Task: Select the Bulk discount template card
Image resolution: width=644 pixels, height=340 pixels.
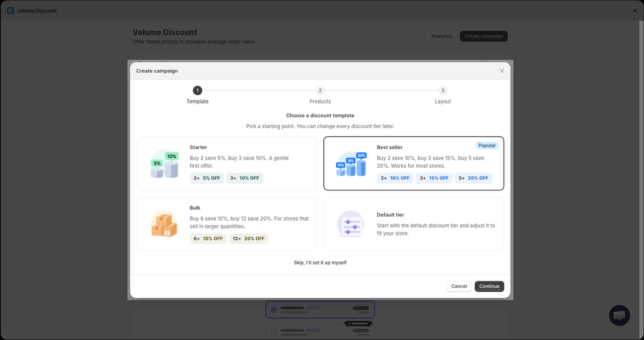Action: 226,224
